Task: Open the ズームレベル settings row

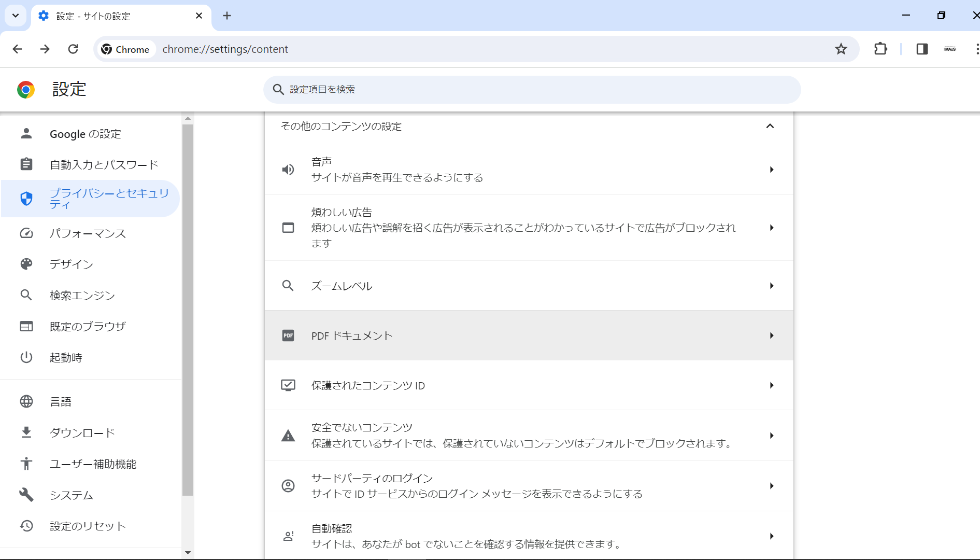Action: point(529,286)
